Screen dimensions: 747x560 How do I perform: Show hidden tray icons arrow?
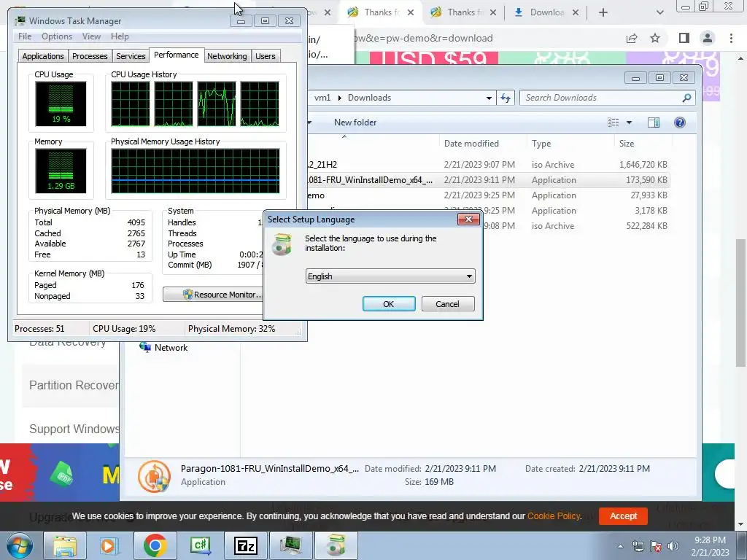pyautogui.click(x=620, y=546)
